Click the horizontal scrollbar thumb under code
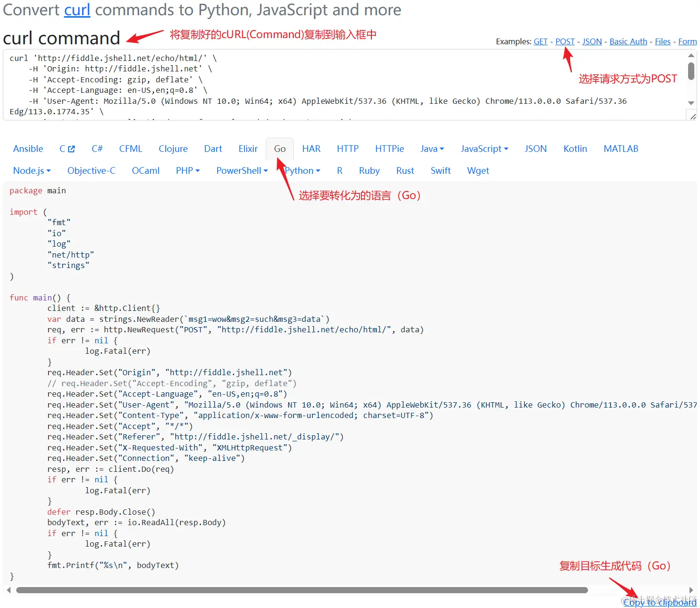 pyautogui.click(x=302, y=590)
